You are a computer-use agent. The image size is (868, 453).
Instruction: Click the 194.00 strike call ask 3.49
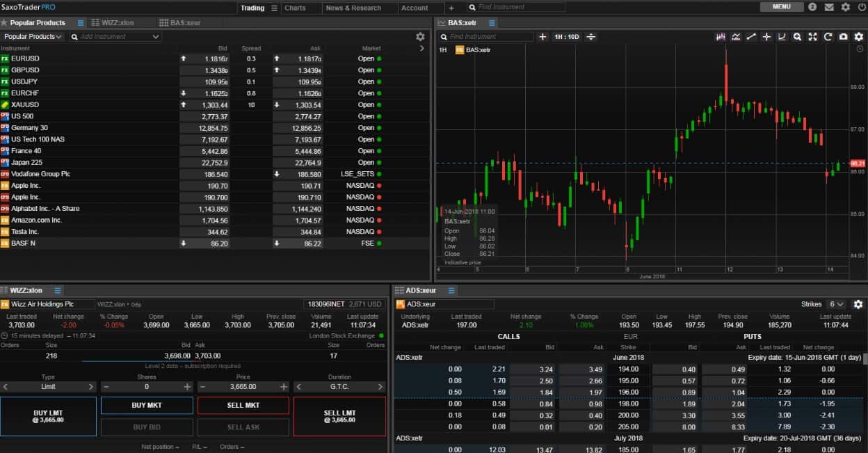[x=583, y=369]
